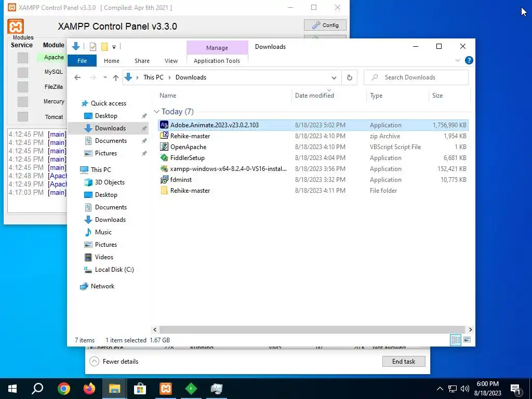
Task: Switch to XAMPP from the taskbar
Action: point(166,389)
